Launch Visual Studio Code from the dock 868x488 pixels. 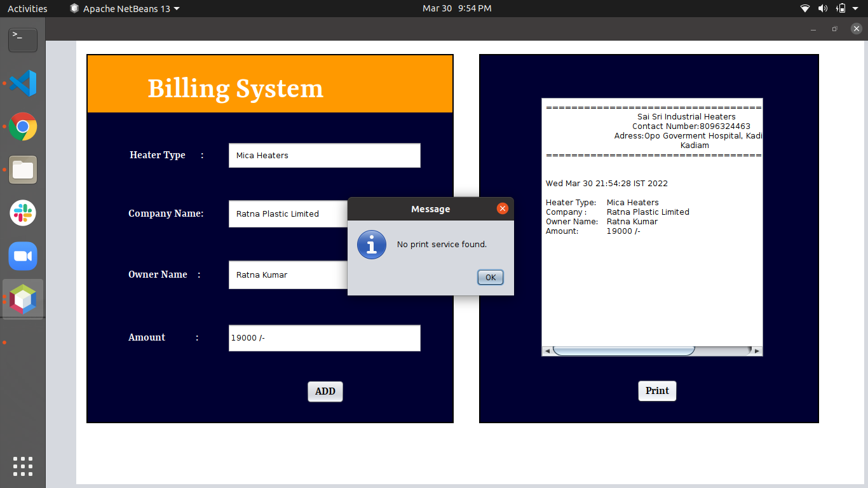[22, 83]
